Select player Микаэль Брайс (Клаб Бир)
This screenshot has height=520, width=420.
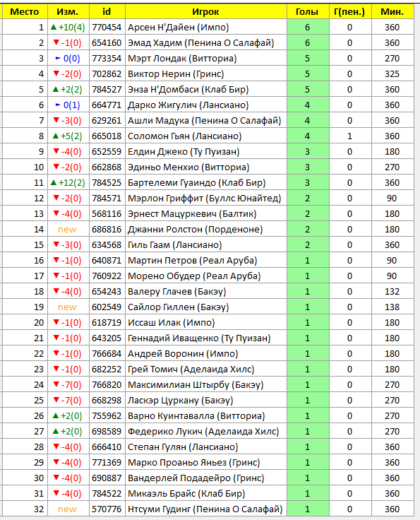186,494
